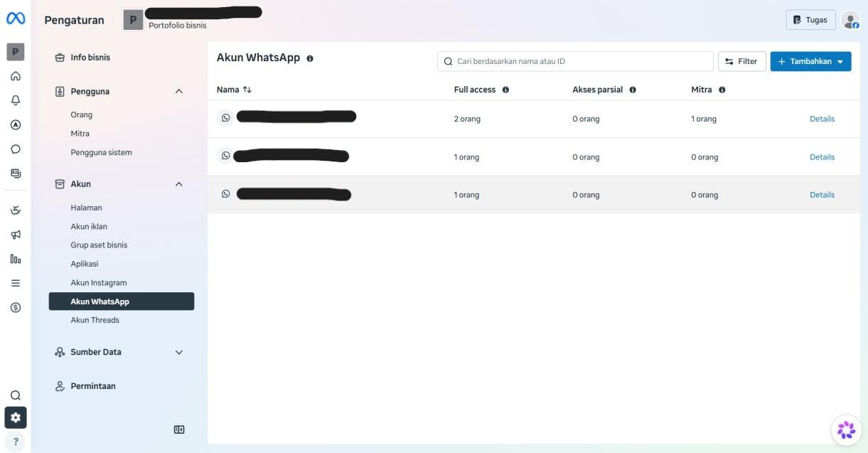Click the dollar monetization icon
This screenshot has height=453, width=868.
[x=16, y=307]
